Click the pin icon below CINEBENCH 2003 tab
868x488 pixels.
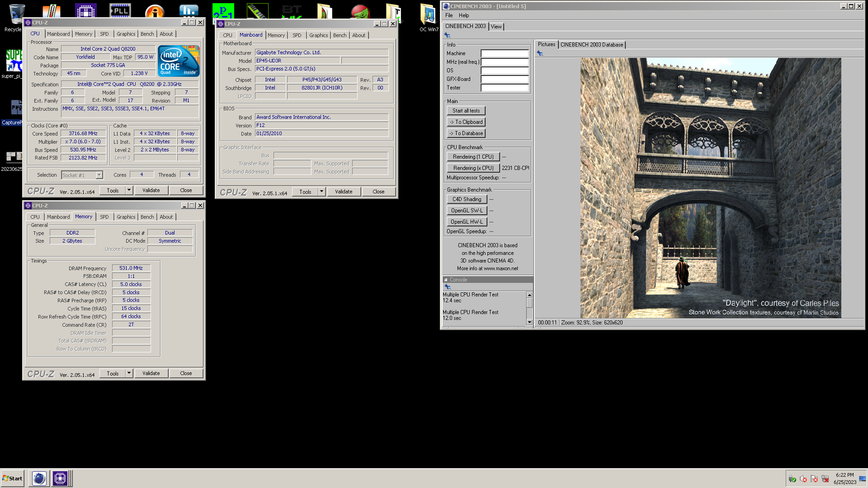click(x=447, y=35)
